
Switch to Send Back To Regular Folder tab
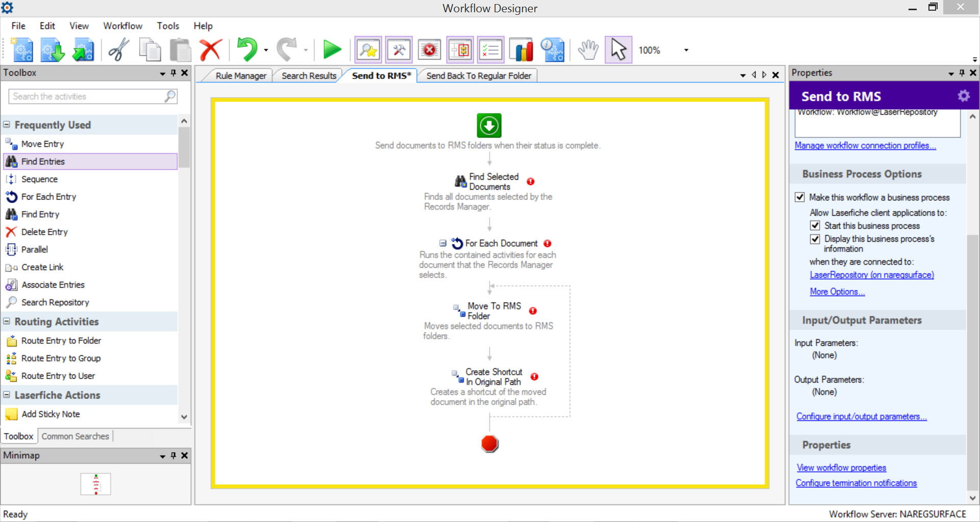pyautogui.click(x=479, y=76)
